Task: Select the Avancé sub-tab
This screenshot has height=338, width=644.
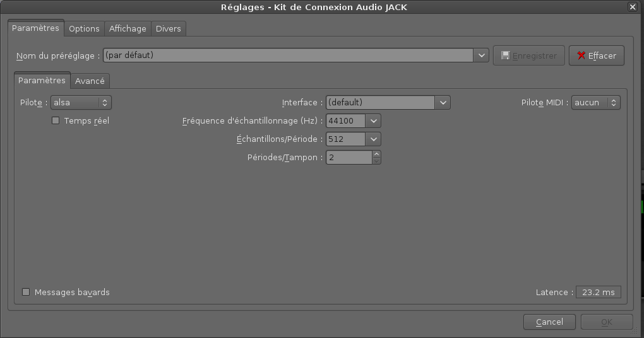Action: (x=90, y=81)
